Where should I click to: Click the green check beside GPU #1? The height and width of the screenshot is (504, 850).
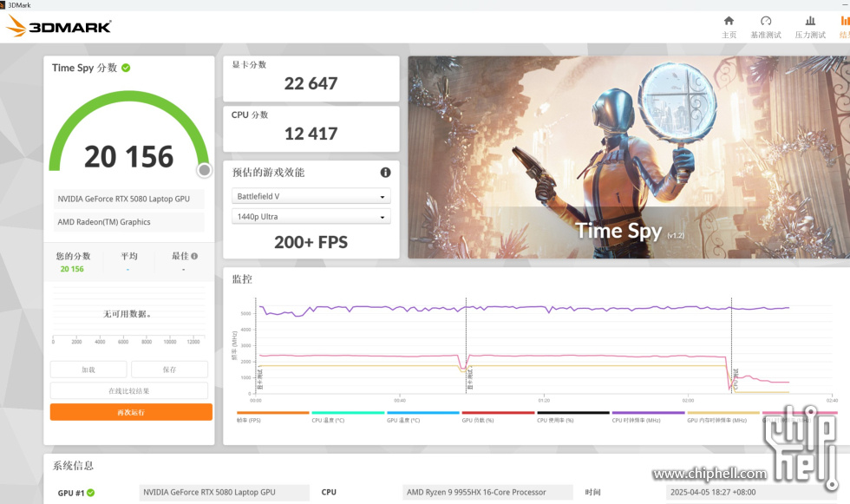(90, 493)
